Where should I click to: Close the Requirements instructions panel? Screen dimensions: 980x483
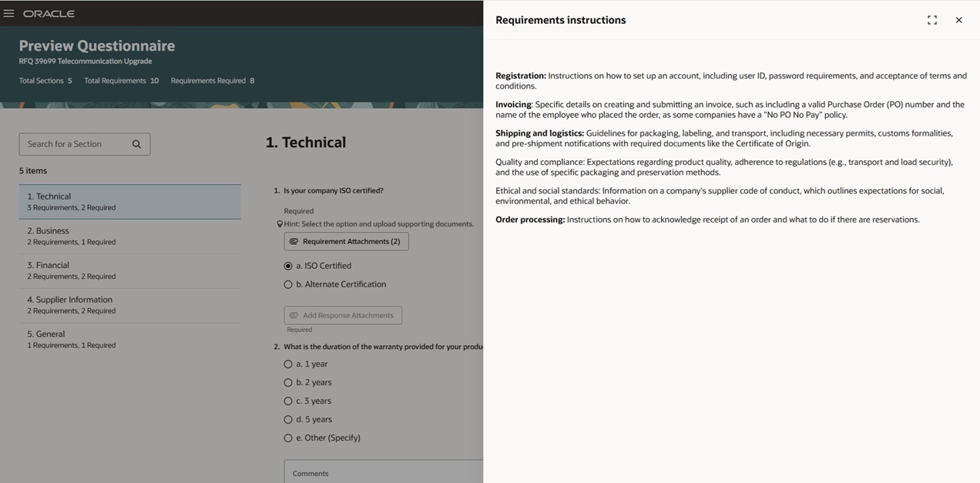click(x=958, y=20)
